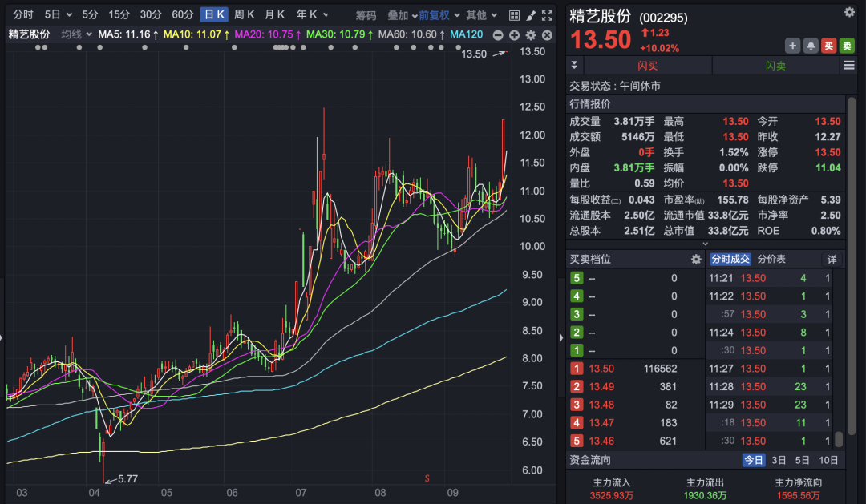The height and width of the screenshot is (504, 866).
Task: Open hamburger menu beside 闪卖
Action: pyautogui.click(x=848, y=64)
